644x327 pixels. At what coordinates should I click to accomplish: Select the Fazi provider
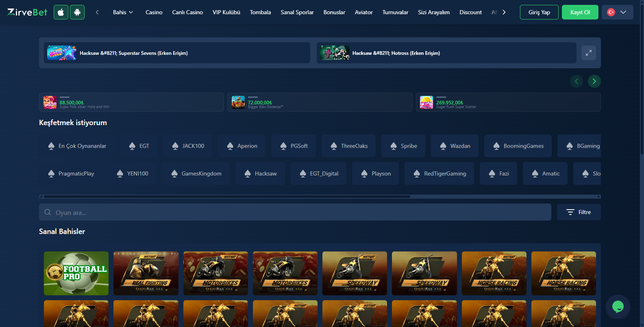point(498,173)
